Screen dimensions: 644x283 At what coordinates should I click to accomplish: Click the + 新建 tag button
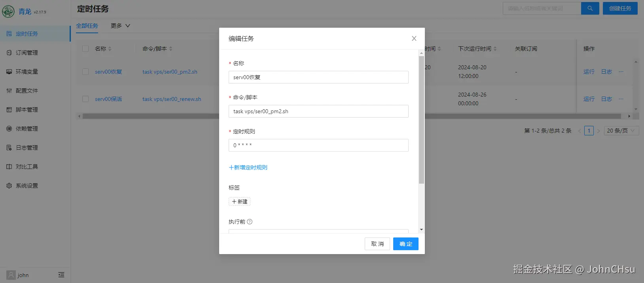click(x=239, y=201)
